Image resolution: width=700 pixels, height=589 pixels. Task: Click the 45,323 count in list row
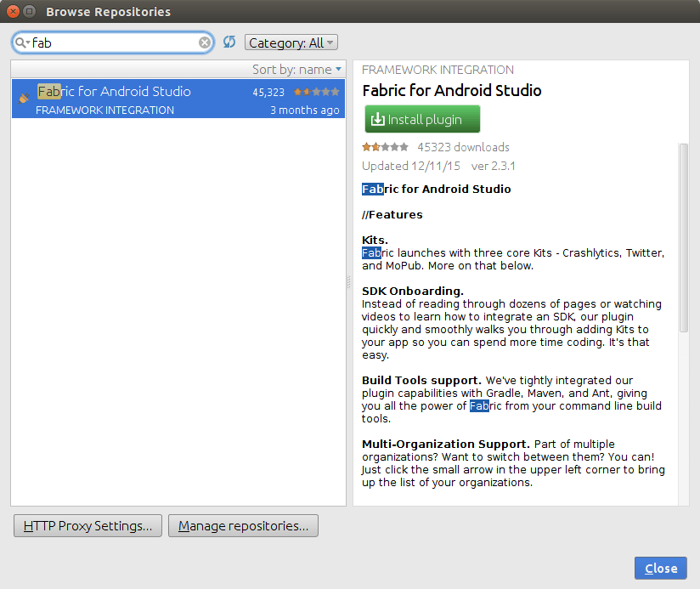268,93
